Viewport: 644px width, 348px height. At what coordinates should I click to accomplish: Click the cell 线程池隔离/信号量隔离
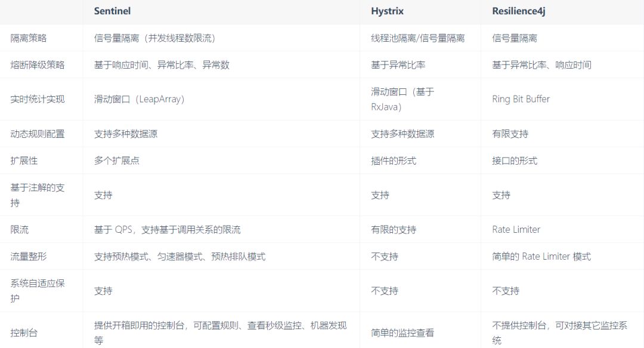tap(417, 38)
